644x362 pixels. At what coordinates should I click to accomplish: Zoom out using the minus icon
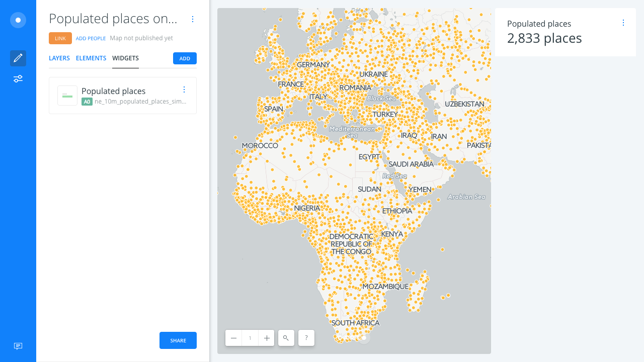233,338
